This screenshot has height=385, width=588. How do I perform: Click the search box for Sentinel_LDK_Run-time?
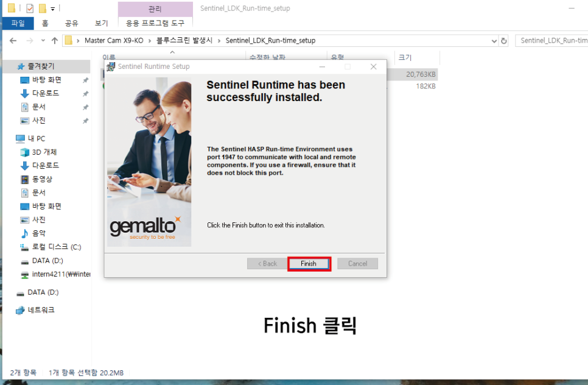coord(552,41)
